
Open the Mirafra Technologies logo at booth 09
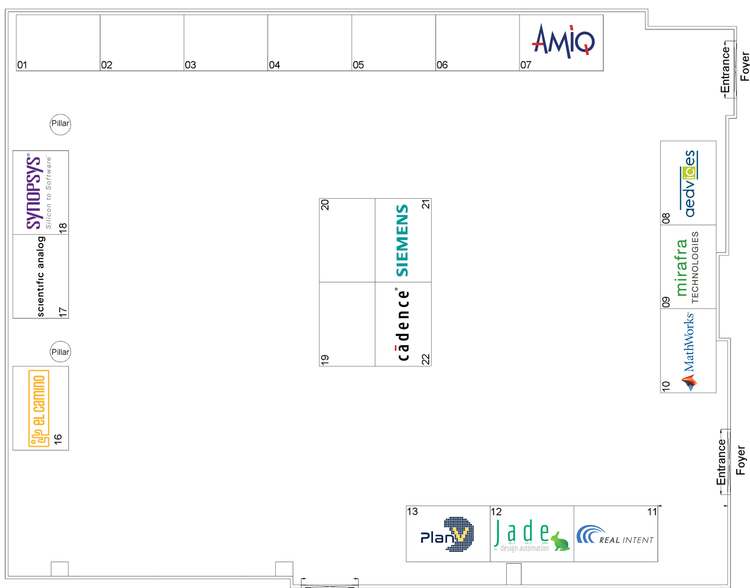[x=687, y=267]
